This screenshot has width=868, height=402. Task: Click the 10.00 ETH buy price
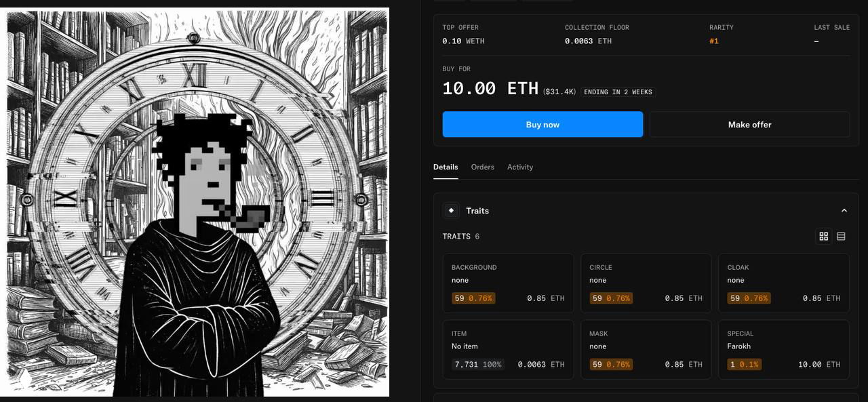point(490,89)
